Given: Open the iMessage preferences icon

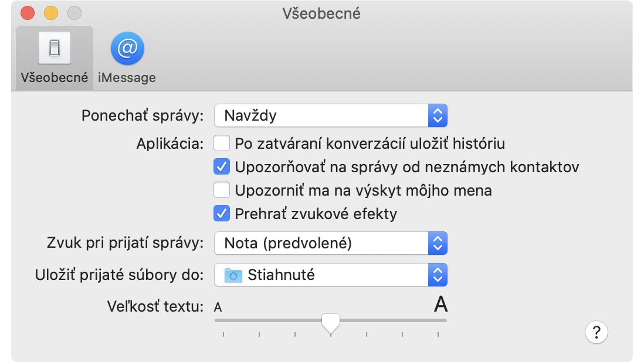Looking at the screenshot, I should click(x=127, y=49).
